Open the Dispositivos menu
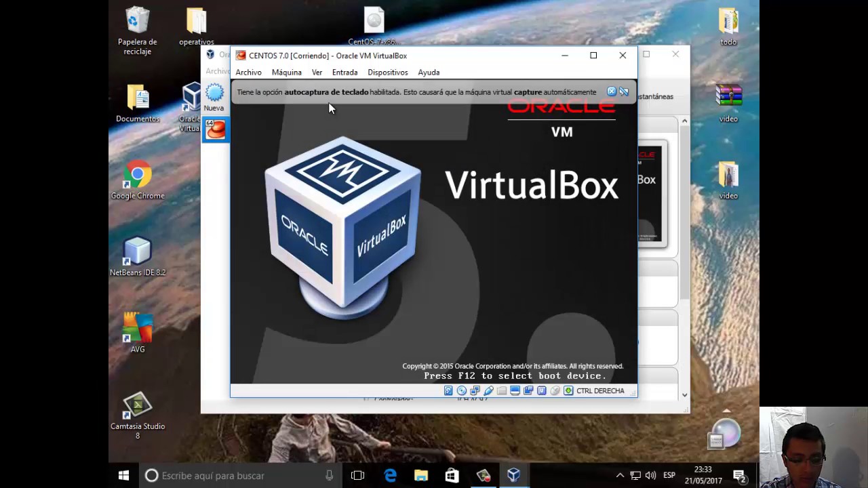This screenshot has width=868, height=488. click(x=387, y=73)
